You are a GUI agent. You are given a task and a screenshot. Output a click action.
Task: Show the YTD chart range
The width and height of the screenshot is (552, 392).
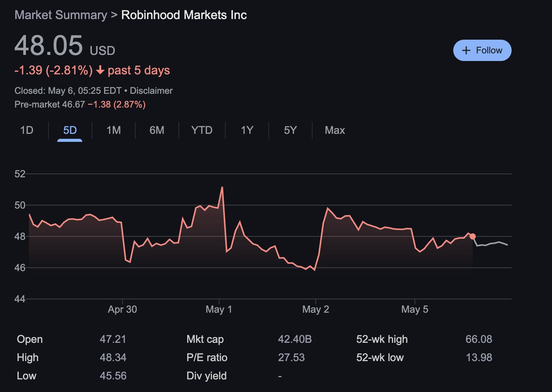tap(202, 130)
